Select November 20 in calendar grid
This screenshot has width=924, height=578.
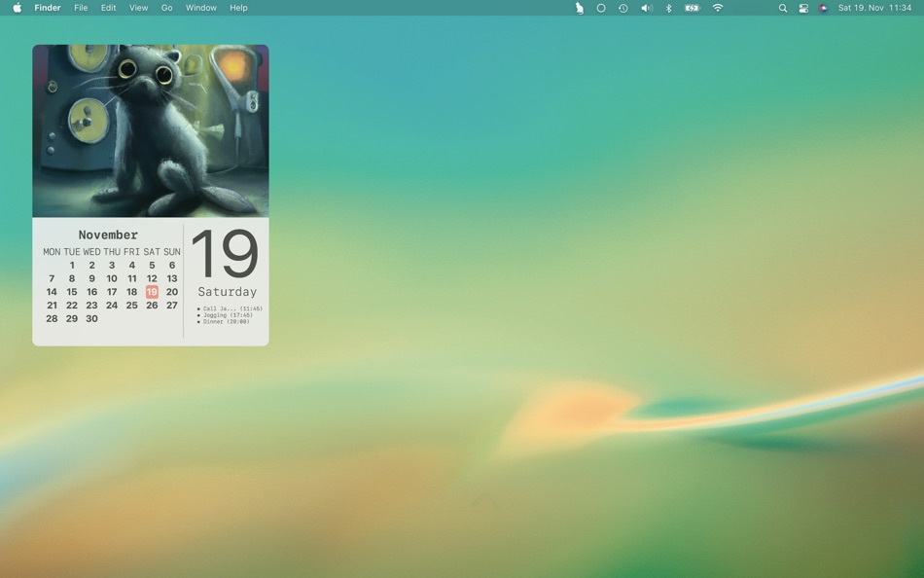click(172, 291)
